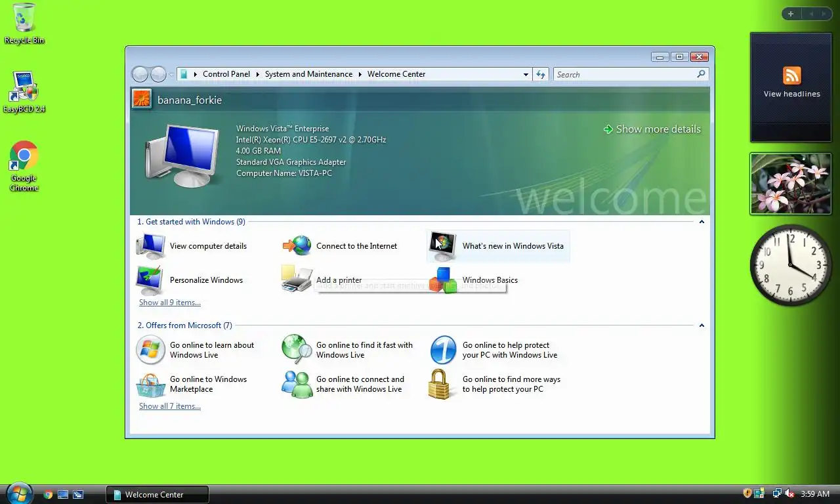Click the System and Maintenance breadcrumb

tap(308, 74)
